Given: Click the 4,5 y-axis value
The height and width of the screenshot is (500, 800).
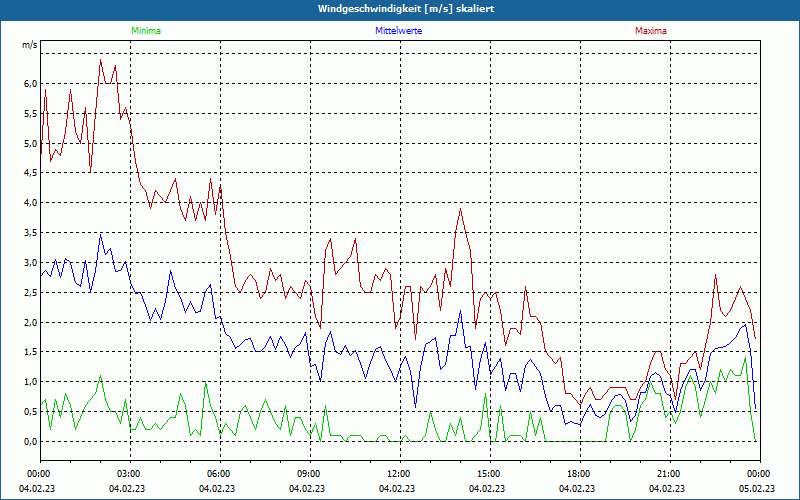Looking at the screenshot, I should 31,173.
